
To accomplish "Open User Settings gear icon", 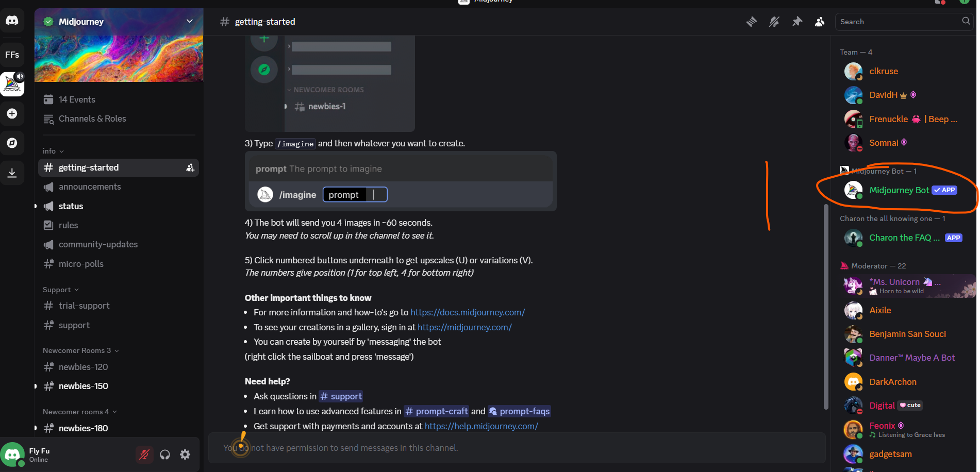I will pos(185,454).
